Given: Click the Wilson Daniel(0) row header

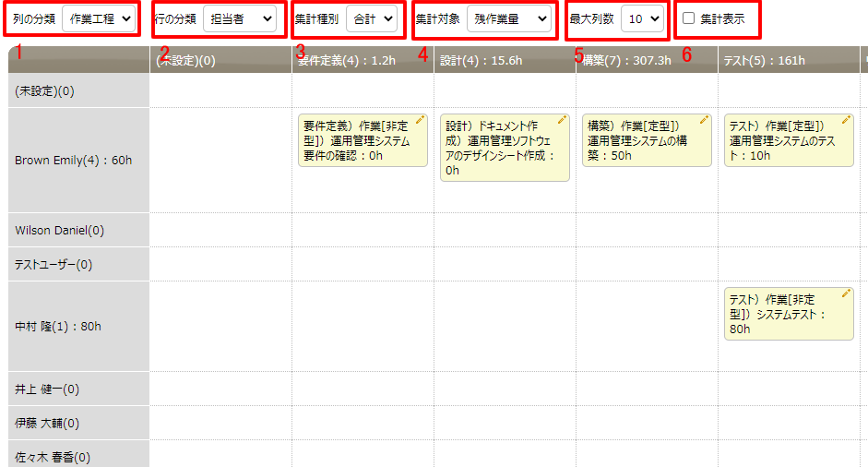Looking at the screenshot, I should (78, 231).
